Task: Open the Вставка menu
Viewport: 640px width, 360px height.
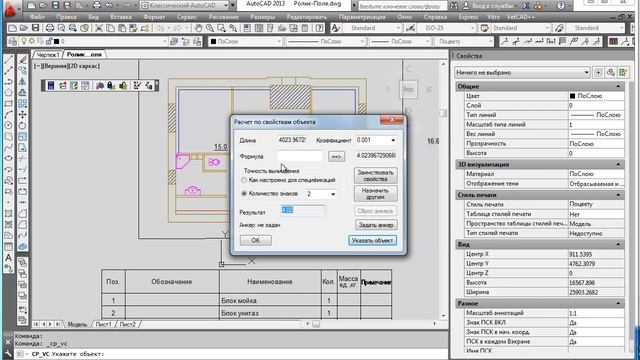Action: [x=121, y=17]
